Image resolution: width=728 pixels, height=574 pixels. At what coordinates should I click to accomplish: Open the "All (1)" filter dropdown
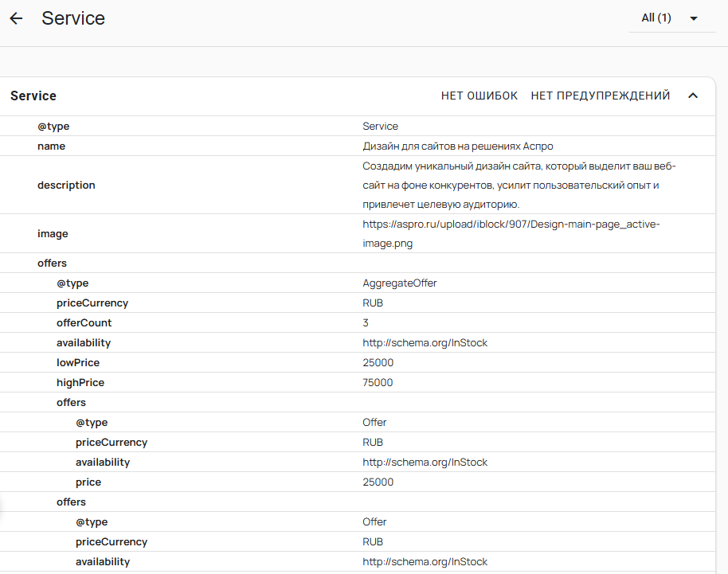655,18
